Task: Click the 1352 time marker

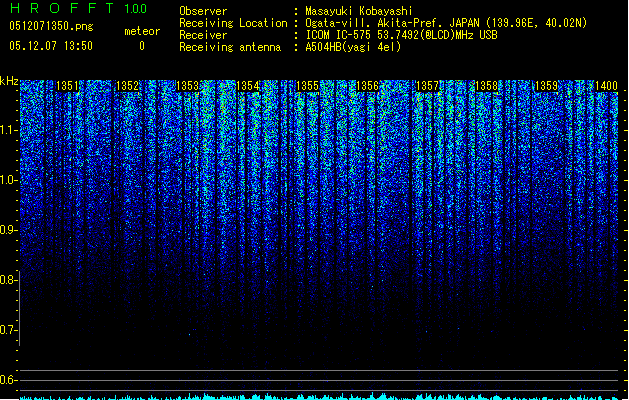Action: coord(127,86)
